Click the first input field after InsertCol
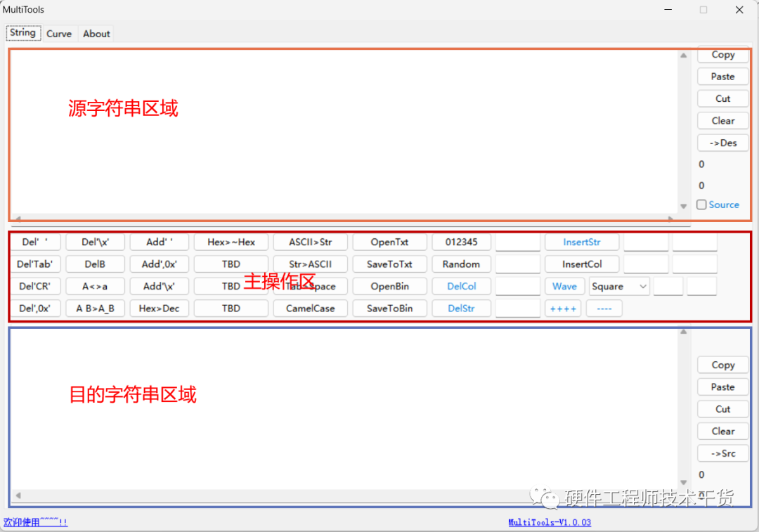 (x=646, y=264)
